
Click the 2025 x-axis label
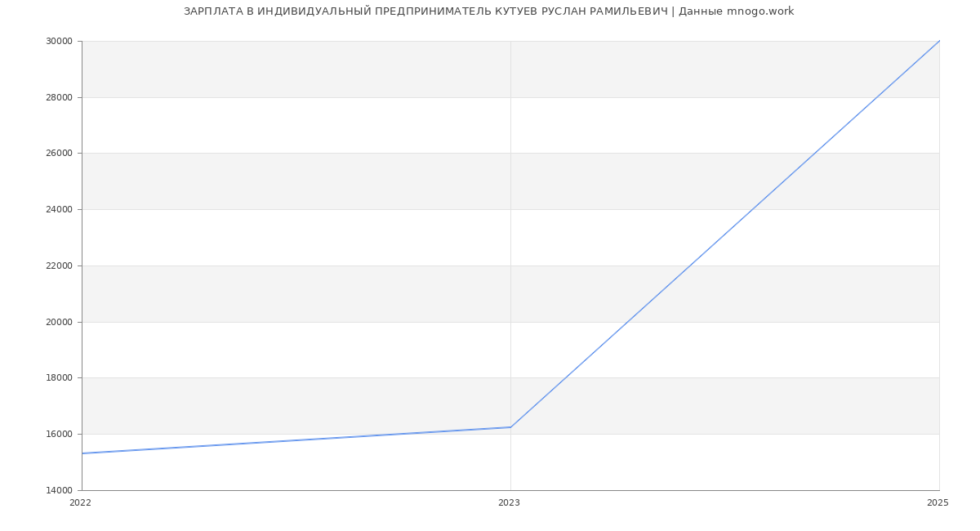point(938,503)
